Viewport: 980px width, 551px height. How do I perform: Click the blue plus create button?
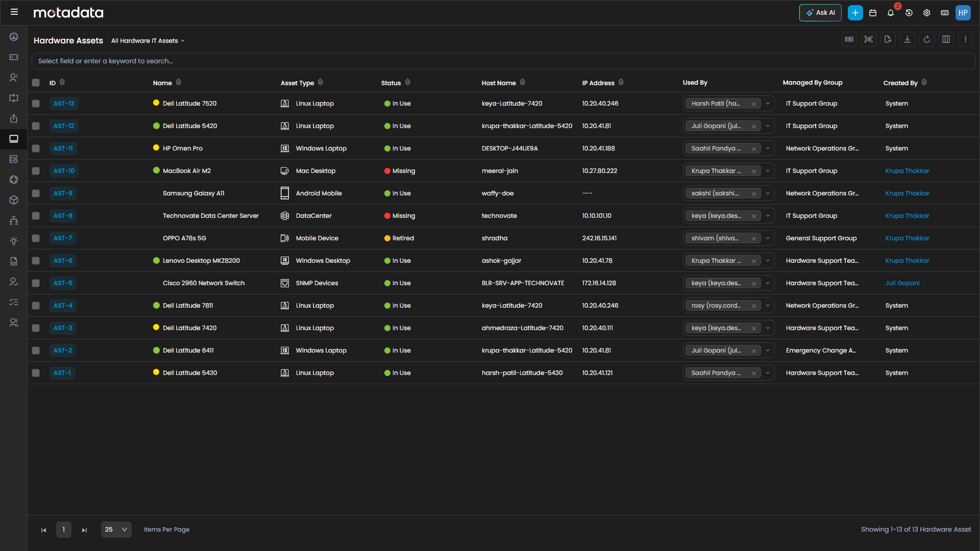[x=855, y=13]
